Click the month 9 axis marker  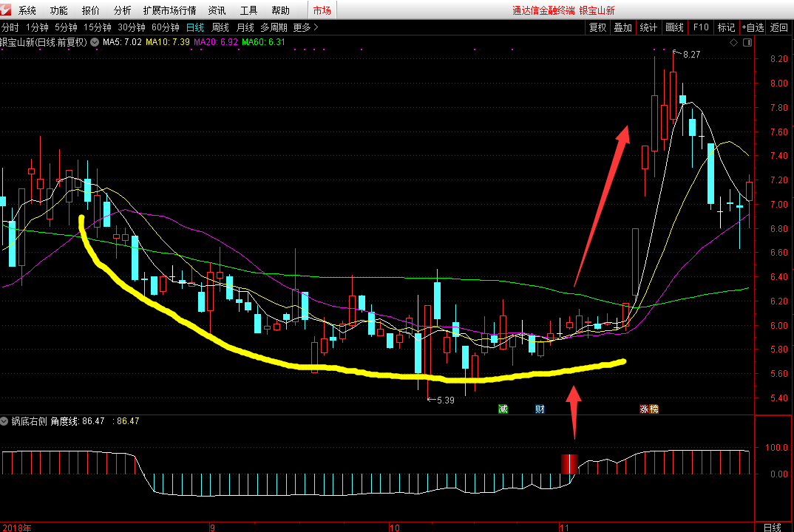(x=212, y=528)
